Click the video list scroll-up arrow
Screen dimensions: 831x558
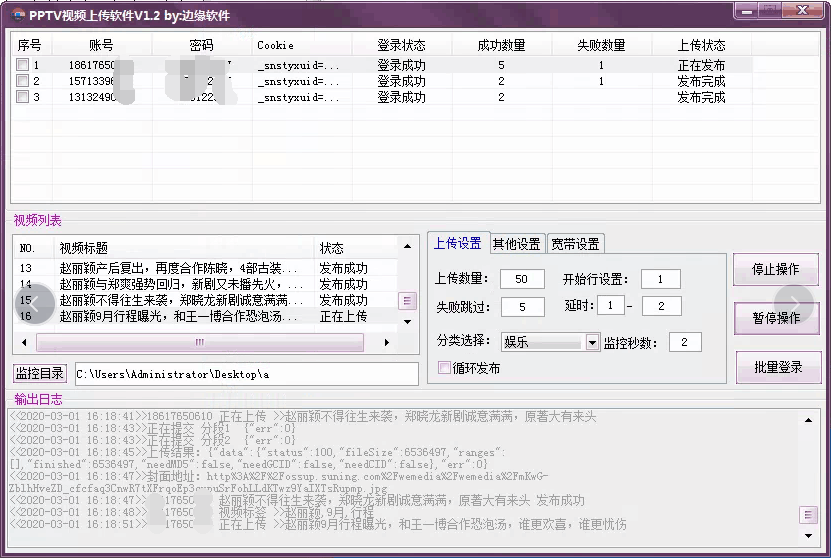click(x=407, y=246)
